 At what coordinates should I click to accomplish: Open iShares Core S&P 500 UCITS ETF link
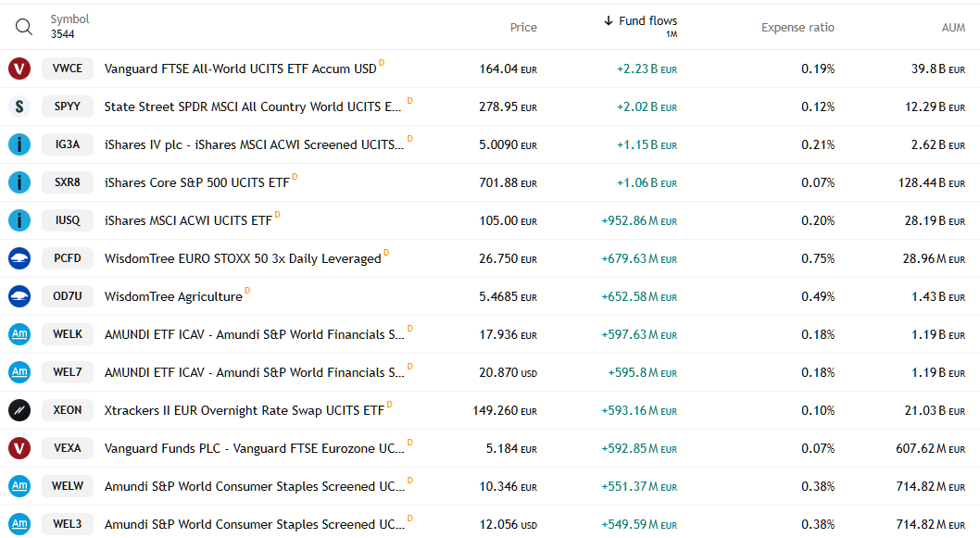(x=197, y=182)
